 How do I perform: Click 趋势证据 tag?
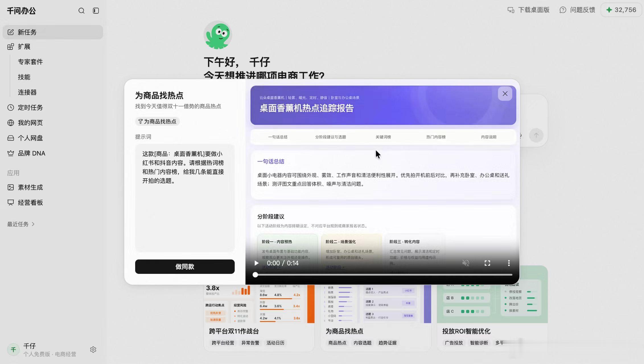pos(387,343)
